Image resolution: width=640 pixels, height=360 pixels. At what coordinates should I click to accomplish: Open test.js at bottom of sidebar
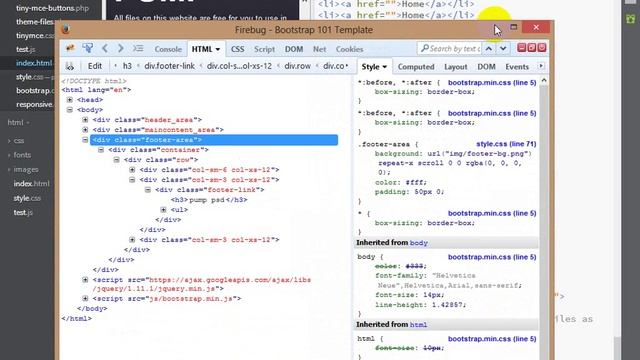click(23, 212)
